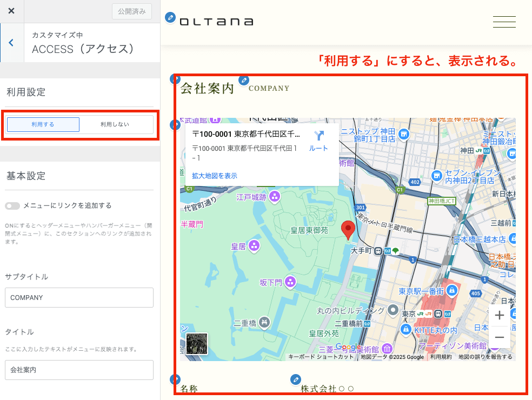
Task: Click the 丸の内ビルディング marker icon
Action: (x=393, y=310)
